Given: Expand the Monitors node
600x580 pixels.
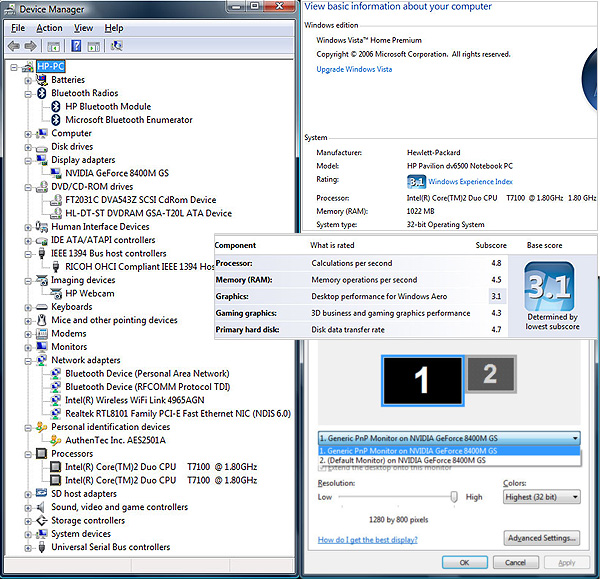Looking at the screenshot, I should [x=28, y=348].
